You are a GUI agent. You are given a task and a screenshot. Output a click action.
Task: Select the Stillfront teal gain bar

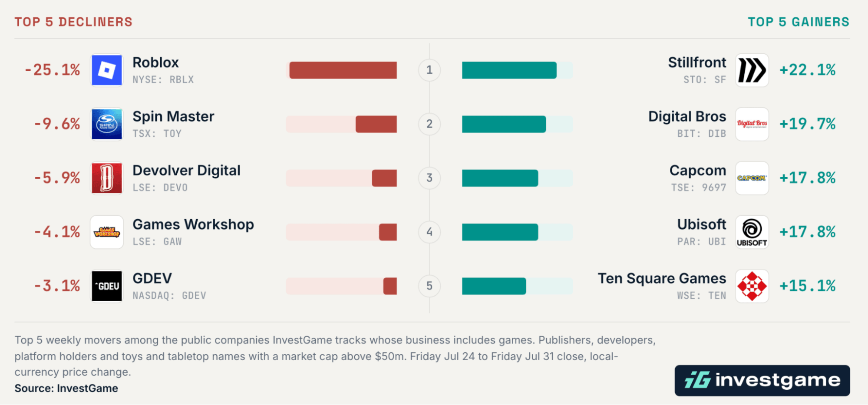pyautogui.click(x=509, y=70)
